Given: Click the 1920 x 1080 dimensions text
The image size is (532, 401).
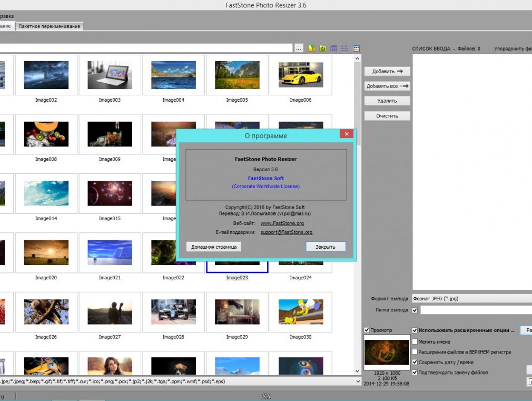Looking at the screenshot, I should (387, 373).
